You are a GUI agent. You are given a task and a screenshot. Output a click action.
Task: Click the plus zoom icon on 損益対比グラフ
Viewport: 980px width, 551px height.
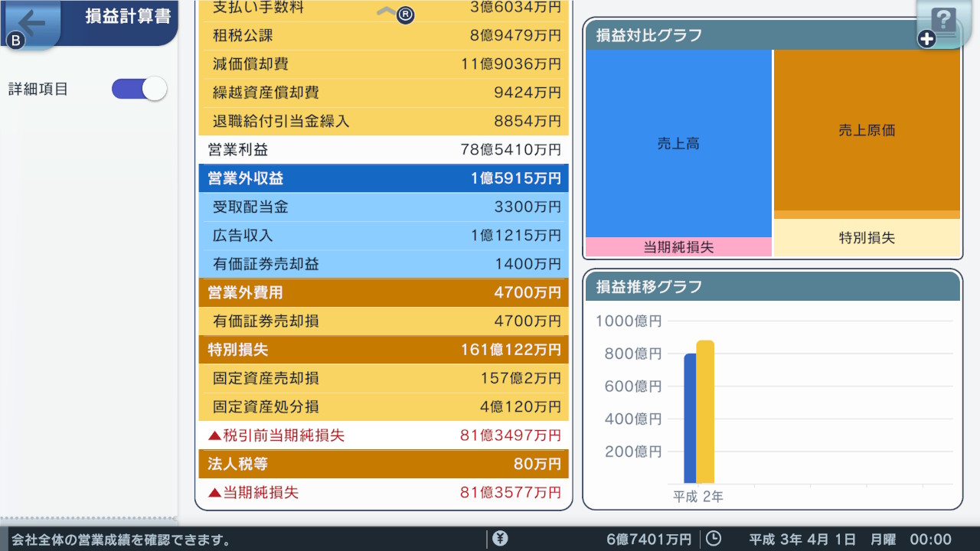coord(924,37)
